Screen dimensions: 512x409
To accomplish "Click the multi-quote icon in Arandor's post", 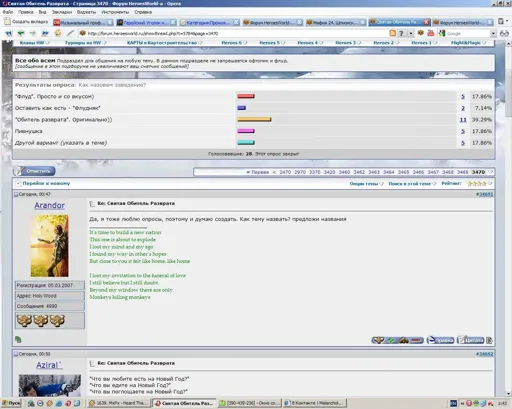I will (489, 340).
